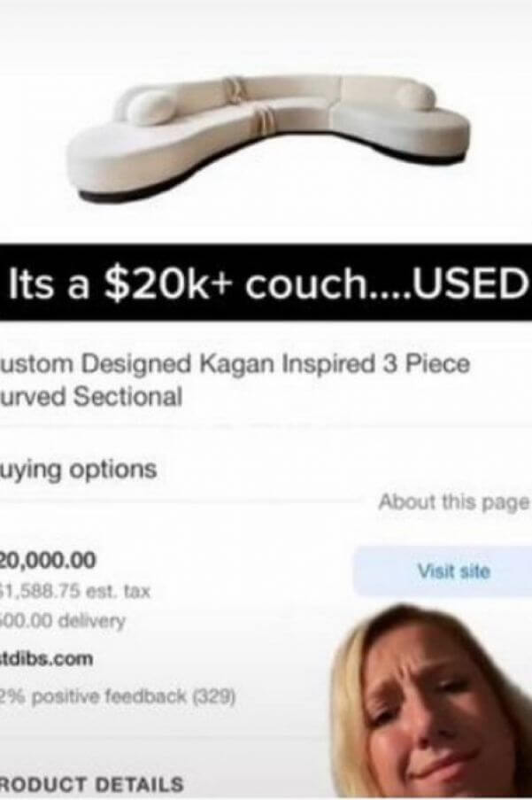
Task: Click the Visit site button
Action: click(x=443, y=571)
